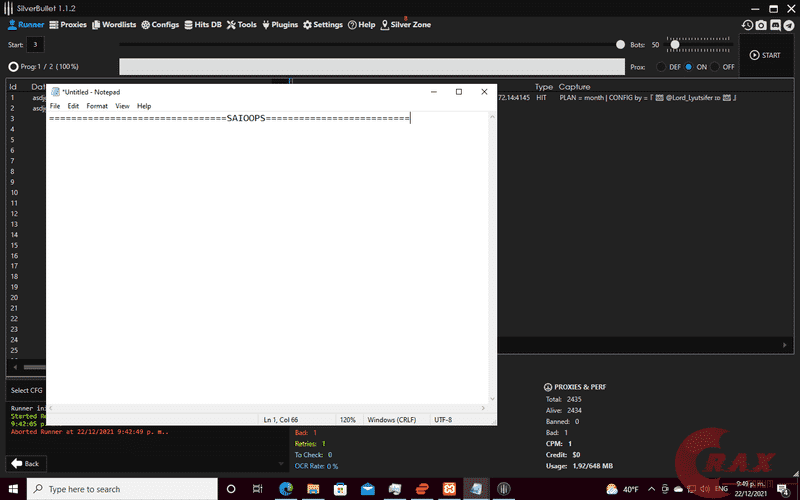Click the OCR Rate 0 % stat

316,466
